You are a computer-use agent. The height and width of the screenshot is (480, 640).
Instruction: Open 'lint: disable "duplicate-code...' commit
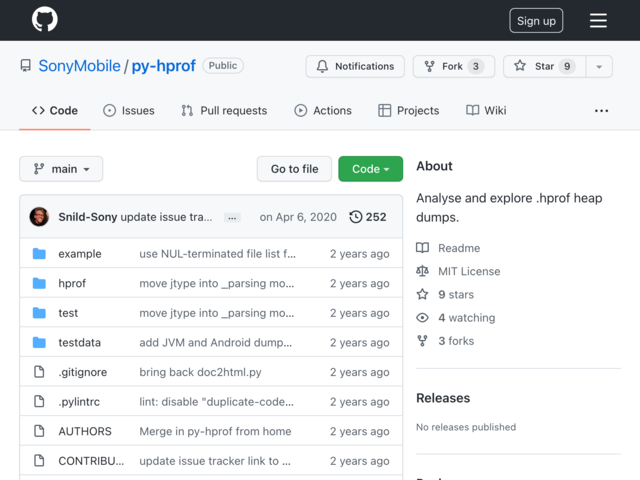tap(216, 402)
